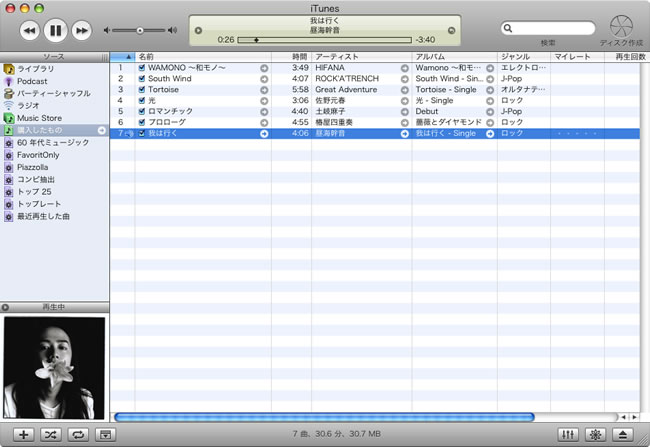Click store arrow next to HIFANA artist

click(x=405, y=68)
